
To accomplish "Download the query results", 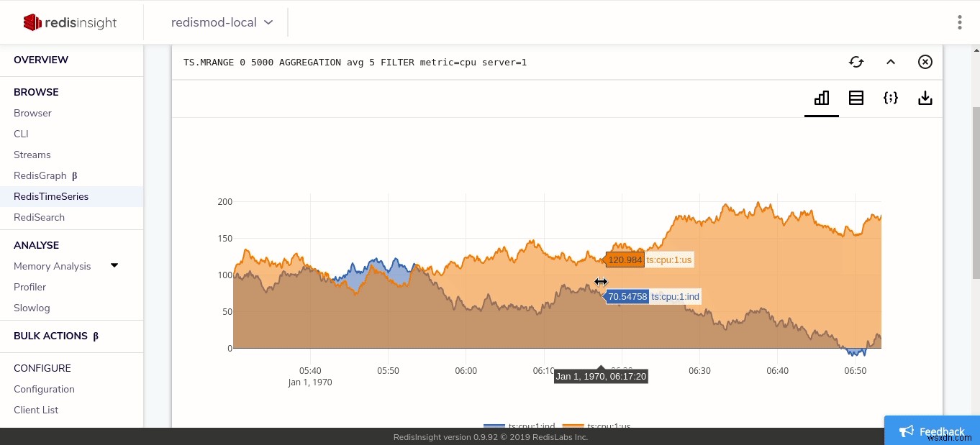I will click(925, 98).
